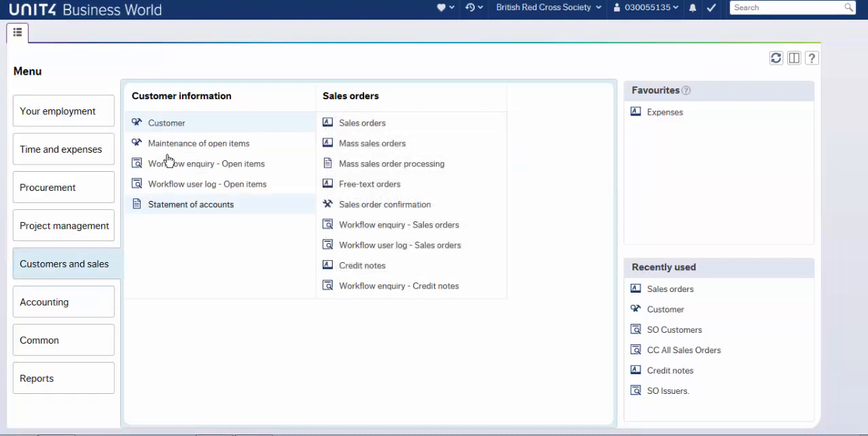The height and width of the screenshot is (436, 868).
Task: Click tools icon beside Sales order confirmation
Action: [327, 204]
